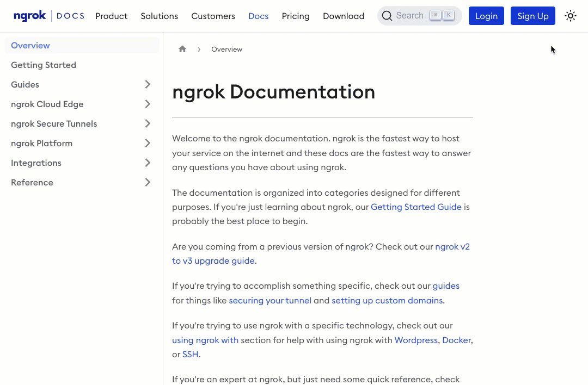Viewport: 588px width, 385px height.
Task: Follow the securing your tunnel link
Action: click(x=270, y=300)
